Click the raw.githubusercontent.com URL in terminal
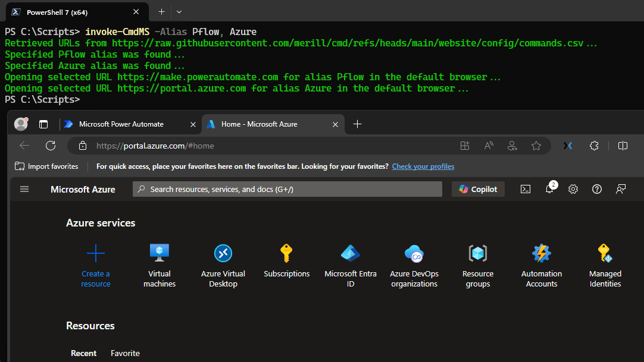This screenshot has height=362, width=644. (348, 43)
